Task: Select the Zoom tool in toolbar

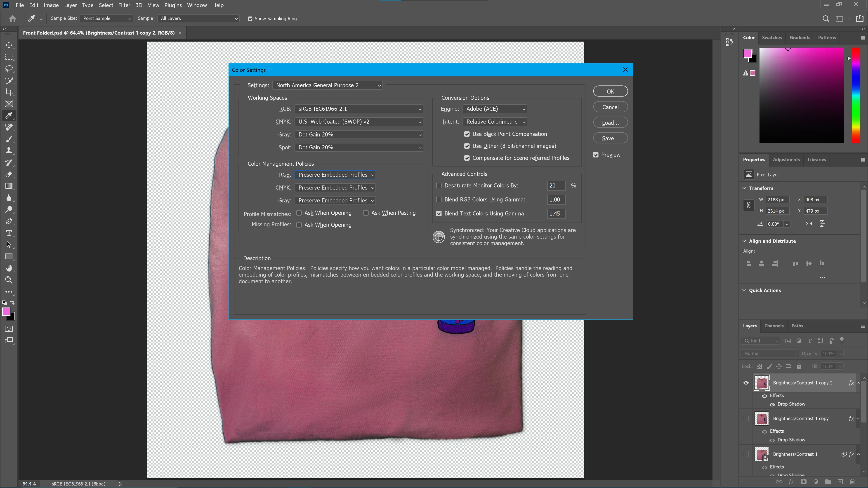Action: tap(9, 280)
